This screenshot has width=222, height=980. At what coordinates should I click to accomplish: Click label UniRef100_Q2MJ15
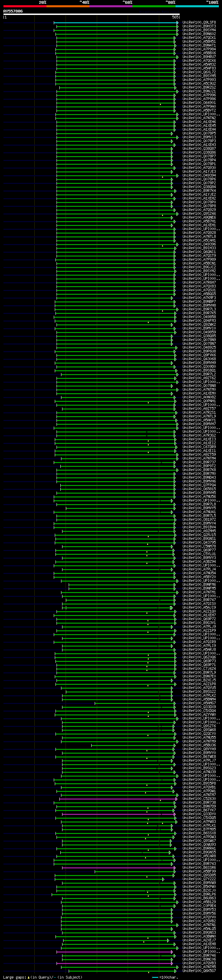(x=199, y=535)
